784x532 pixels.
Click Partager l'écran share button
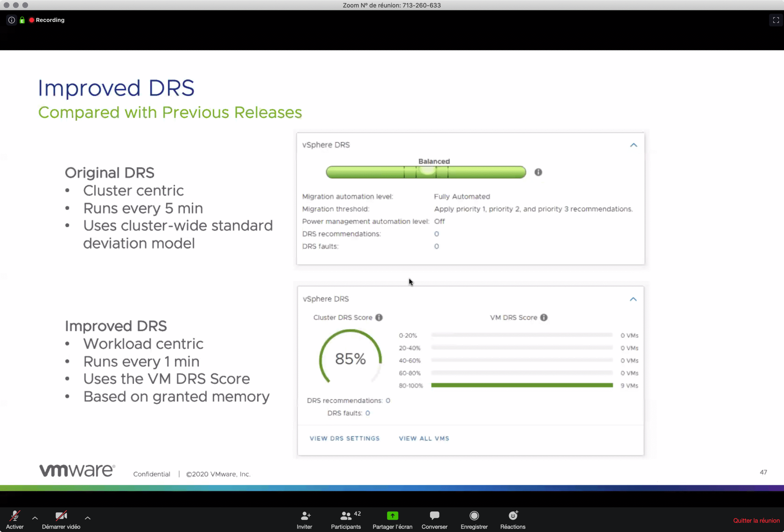click(392, 519)
